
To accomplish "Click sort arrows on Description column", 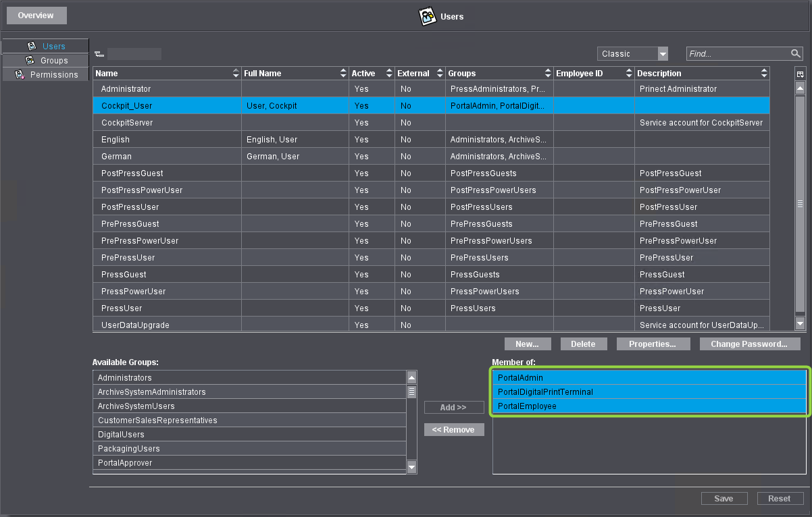I will [x=764, y=74].
